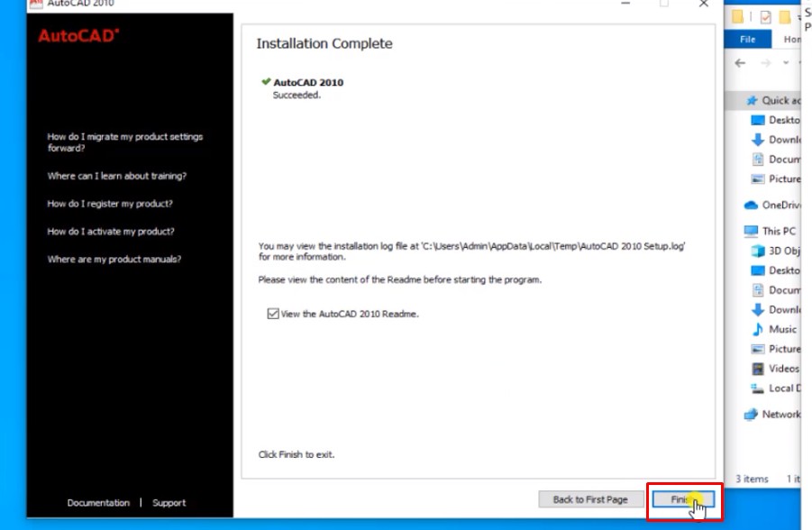Click the Properties checkmark icon in Explorer's title bar
The width and height of the screenshot is (812, 530).
click(x=765, y=16)
